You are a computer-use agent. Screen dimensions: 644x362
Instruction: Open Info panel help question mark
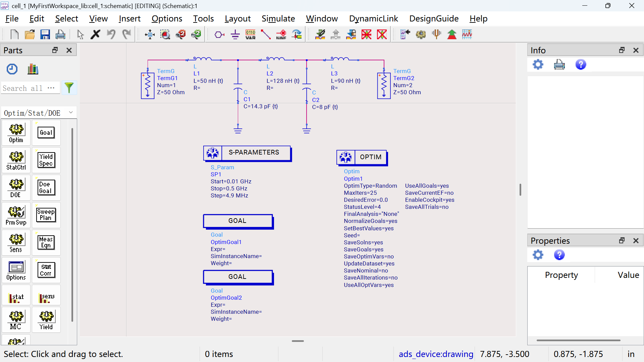point(581,64)
